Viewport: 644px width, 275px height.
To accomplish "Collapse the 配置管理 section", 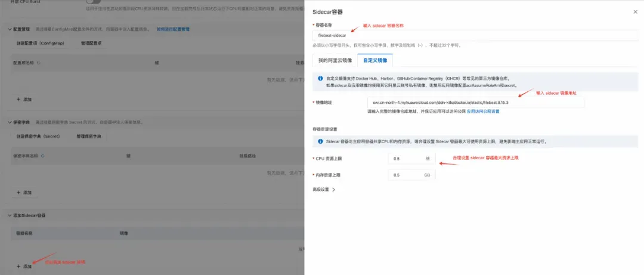I will (x=10, y=29).
